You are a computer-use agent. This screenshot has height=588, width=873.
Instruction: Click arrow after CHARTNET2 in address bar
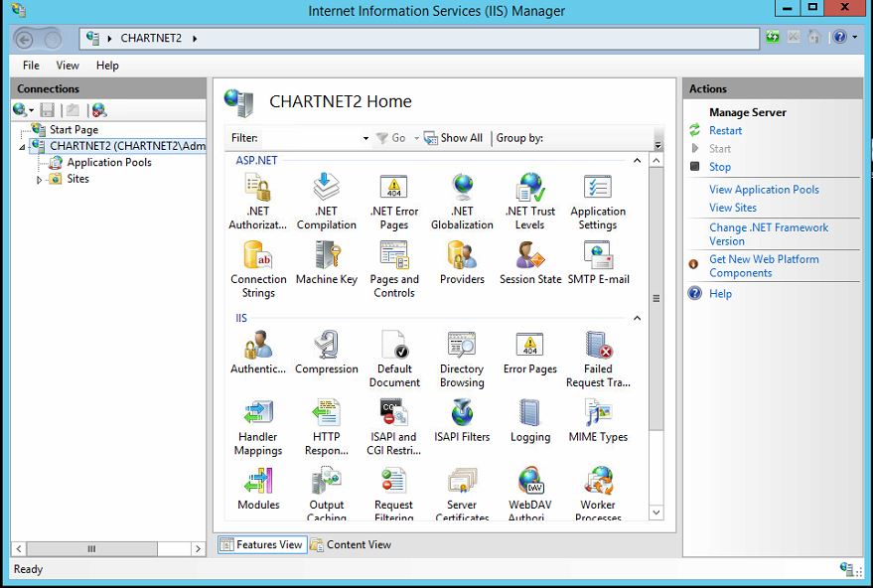coord(195,39)
